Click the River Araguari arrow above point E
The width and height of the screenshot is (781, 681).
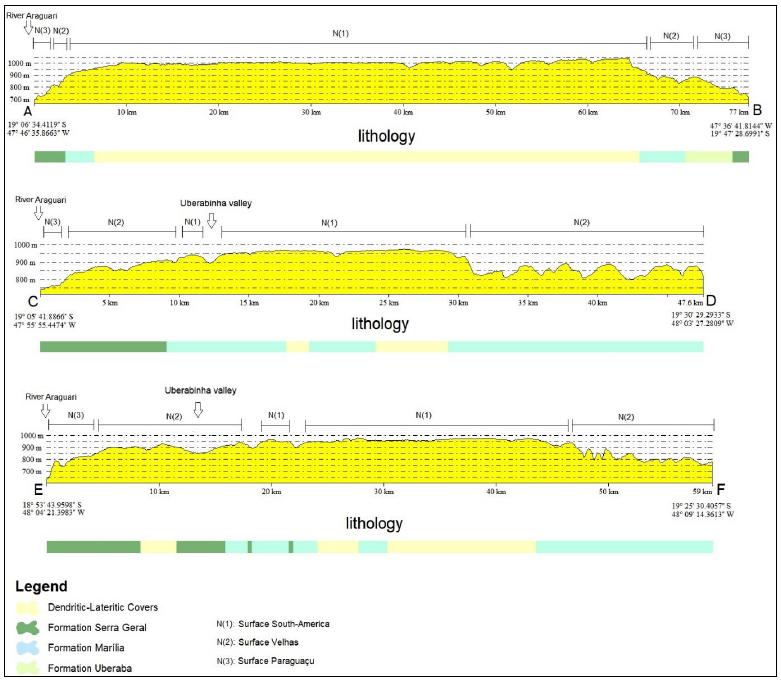(44, 409)
